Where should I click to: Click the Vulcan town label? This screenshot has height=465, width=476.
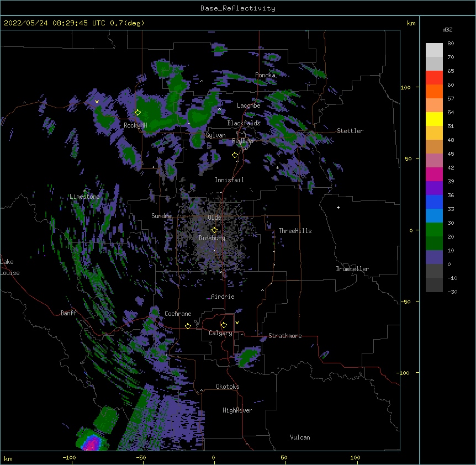coord(300,437)
